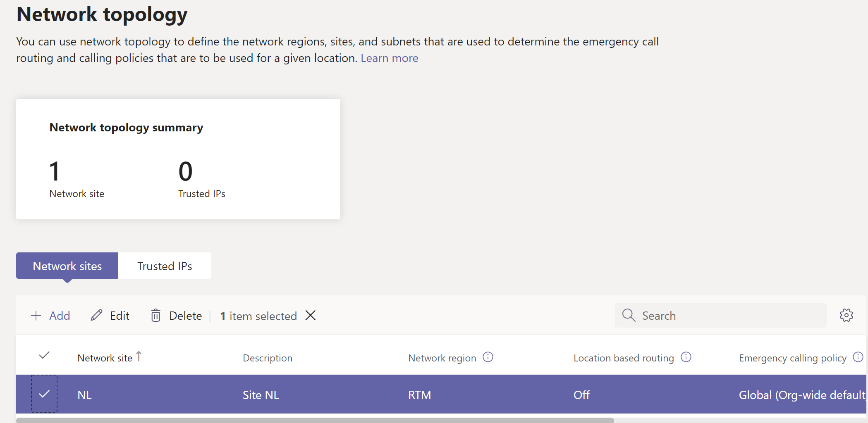Open the Learn more link
This screenshot has width=868, height=423.
pyautogui.click(x=389, y=58)
